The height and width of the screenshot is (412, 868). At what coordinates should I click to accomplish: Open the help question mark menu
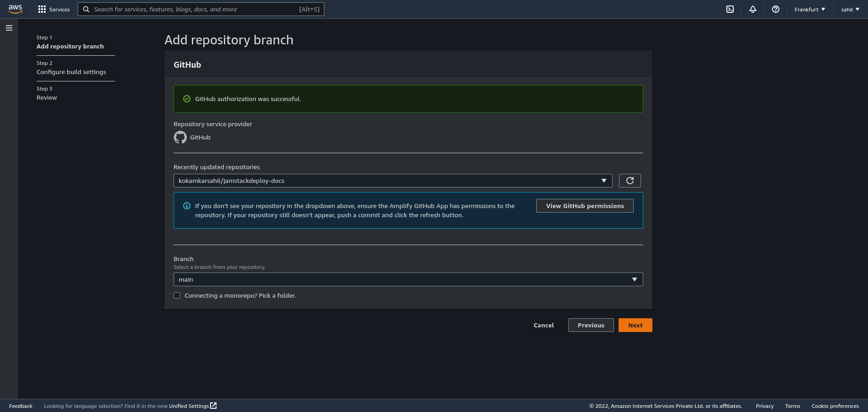(776, 9)
